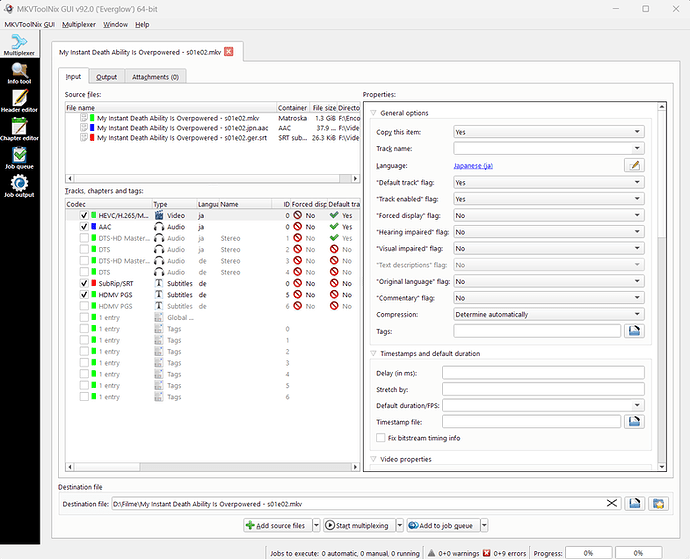Open the Multiplexer tool in sidebar
This screenshot has width=690, height=559.
pyautogui.click(x=19, y=44)
